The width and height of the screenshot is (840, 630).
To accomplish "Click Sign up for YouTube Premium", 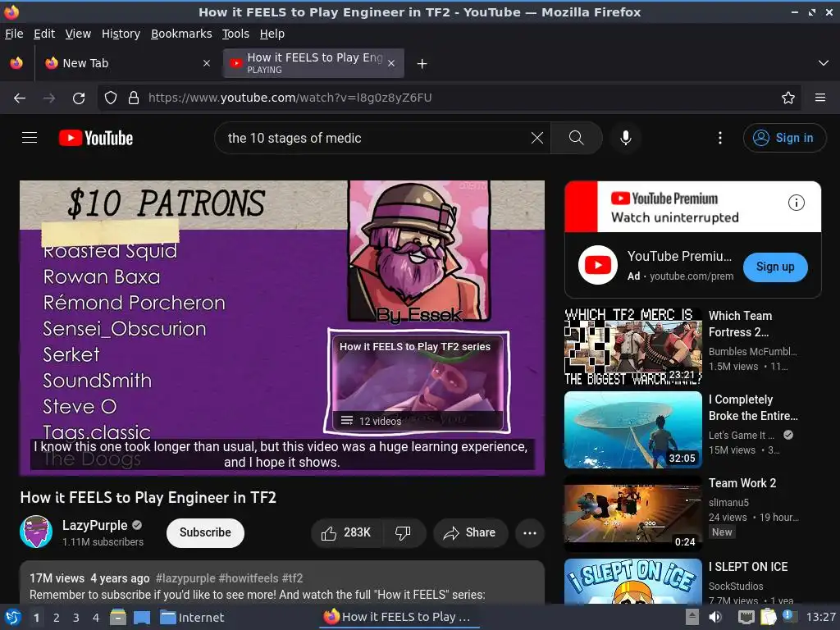I will coord(775,267).
